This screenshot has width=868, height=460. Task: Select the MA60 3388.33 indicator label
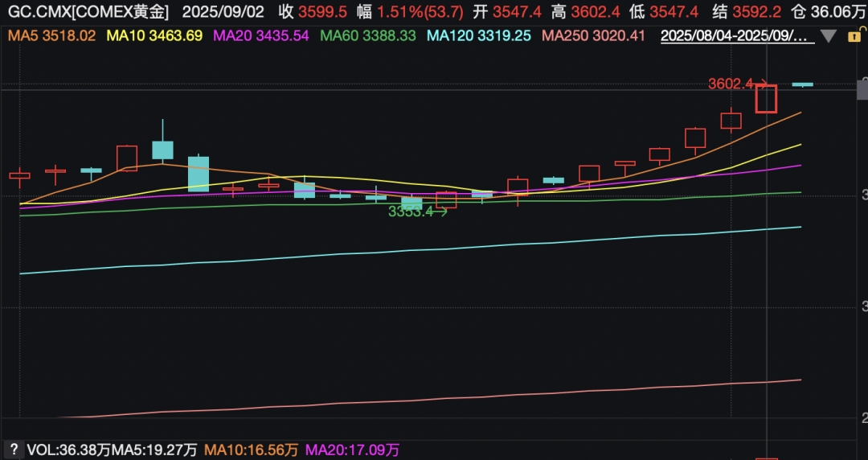pos(367,36)
